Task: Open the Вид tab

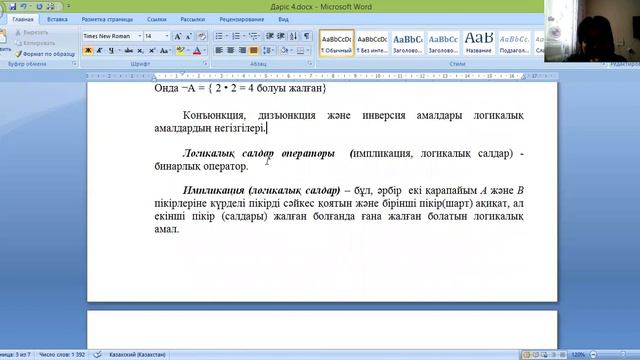Action: [x=283, y=19]
